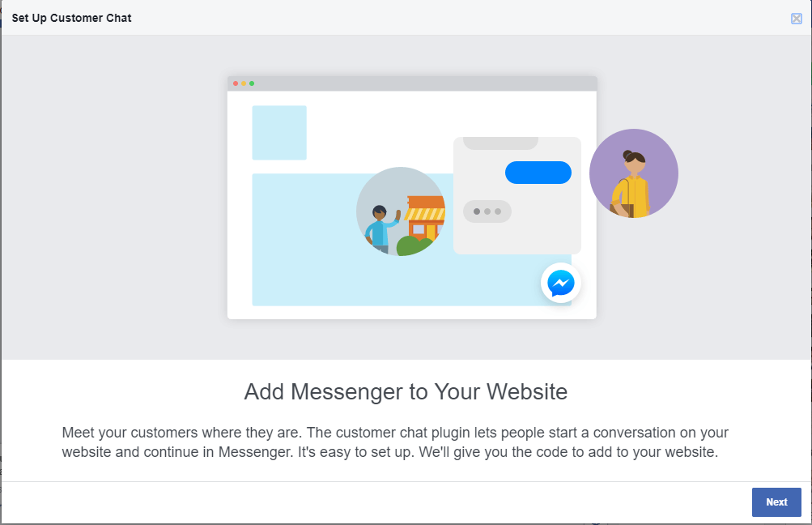
Task: Click the description paragraph about customer chat plugin
Action: (x=395, y=442)
